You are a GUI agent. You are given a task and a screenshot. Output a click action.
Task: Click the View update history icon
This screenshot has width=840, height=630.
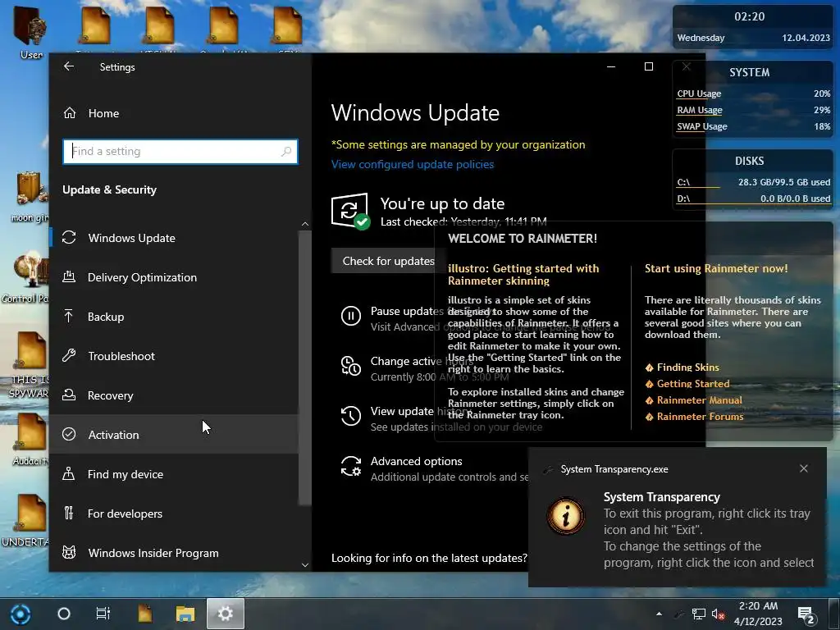[351, 416]
